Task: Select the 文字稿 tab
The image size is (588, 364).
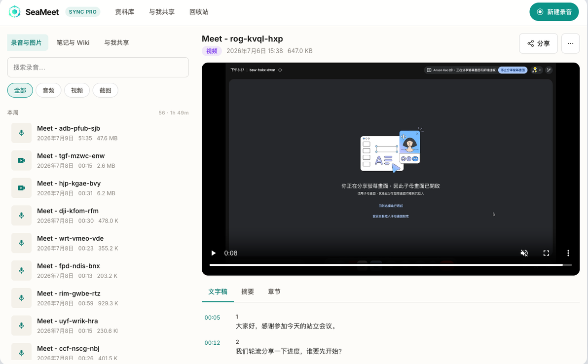Action: point(218,291)
